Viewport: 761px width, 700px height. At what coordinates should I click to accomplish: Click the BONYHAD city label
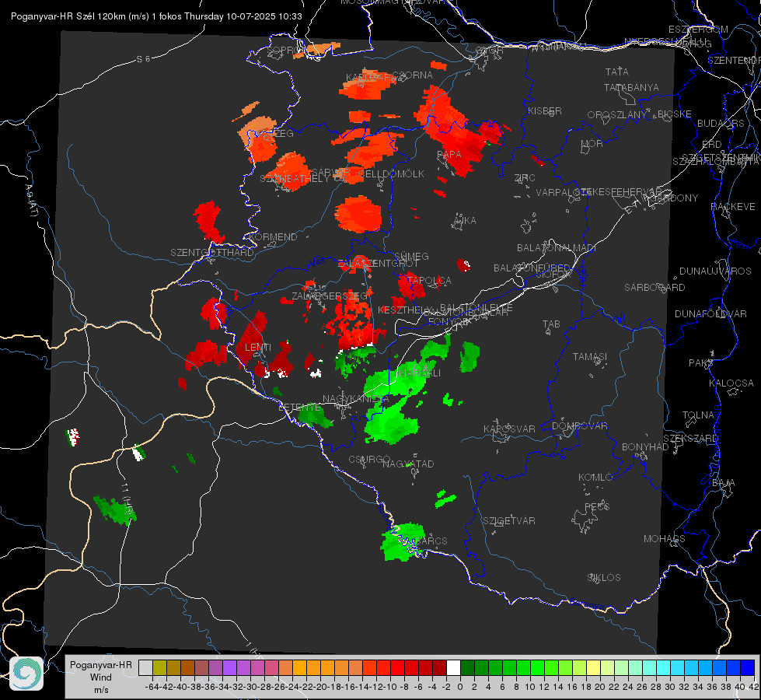645,446
